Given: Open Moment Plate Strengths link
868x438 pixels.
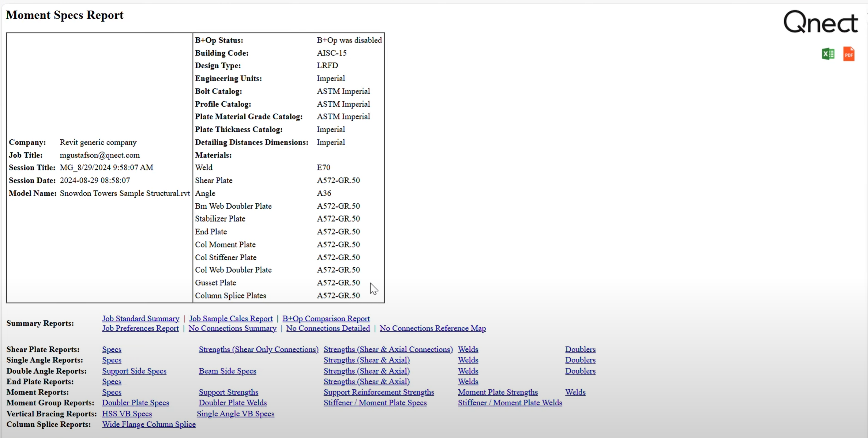Looking at the screenshot, I should 497,392.
